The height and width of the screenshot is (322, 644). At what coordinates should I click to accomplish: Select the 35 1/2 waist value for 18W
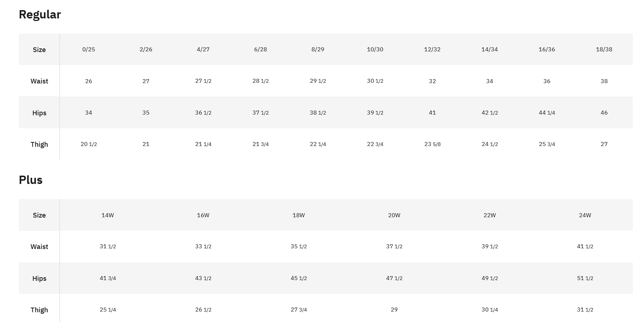[x=299, y=246]
